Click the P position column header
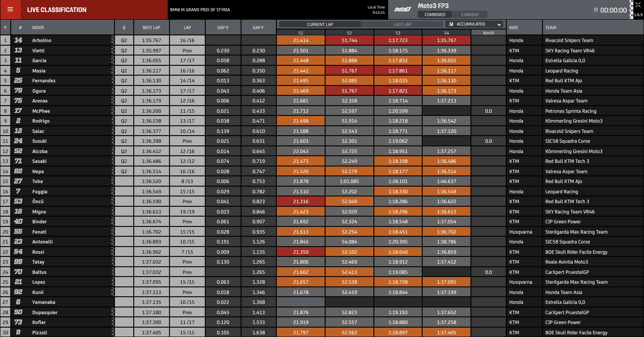 pyautogui.click(x=5, y=28)
